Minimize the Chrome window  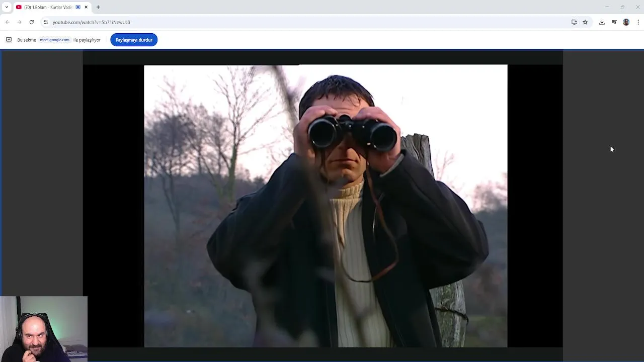(x=607, y=7)
